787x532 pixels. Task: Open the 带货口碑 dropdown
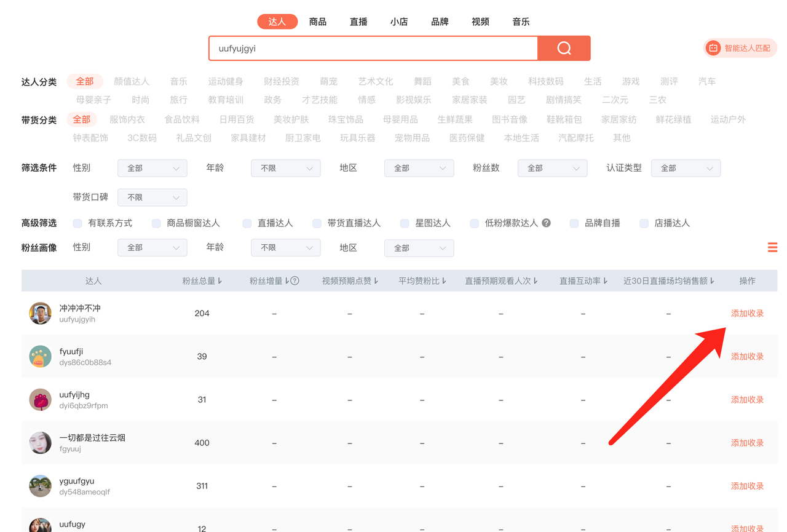(x=152, y=197)
